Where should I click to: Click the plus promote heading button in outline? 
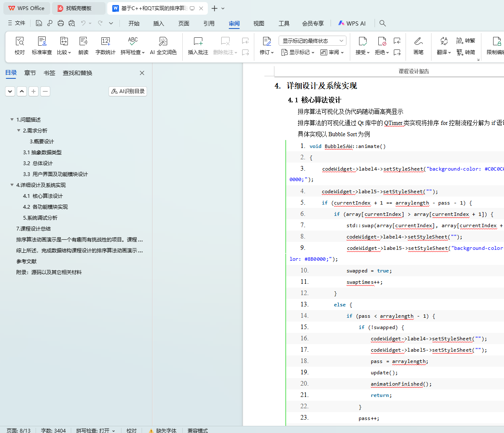pos(34,91)
